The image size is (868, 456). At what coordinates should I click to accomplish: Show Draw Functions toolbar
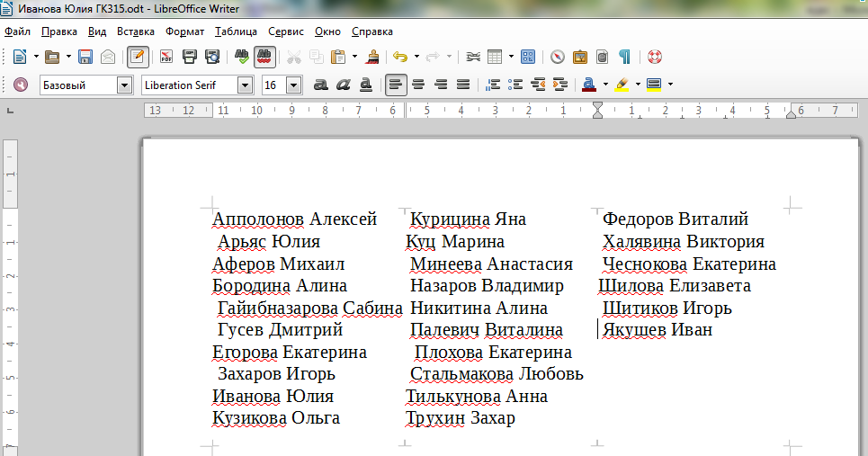pyautogui.click(x=528, y=57)
